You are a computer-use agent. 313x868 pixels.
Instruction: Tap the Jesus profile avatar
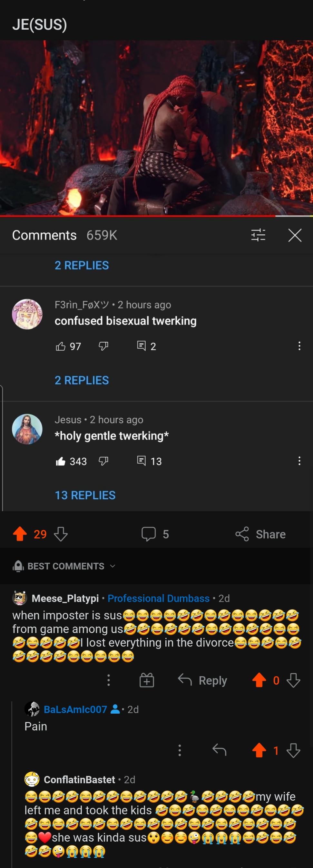click(27, 429)
